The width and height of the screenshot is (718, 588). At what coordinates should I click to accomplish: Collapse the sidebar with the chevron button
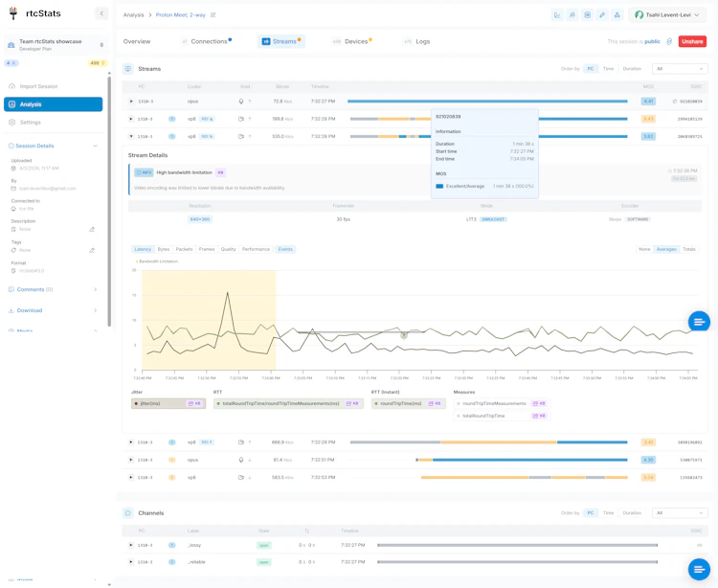pos(101,13)
